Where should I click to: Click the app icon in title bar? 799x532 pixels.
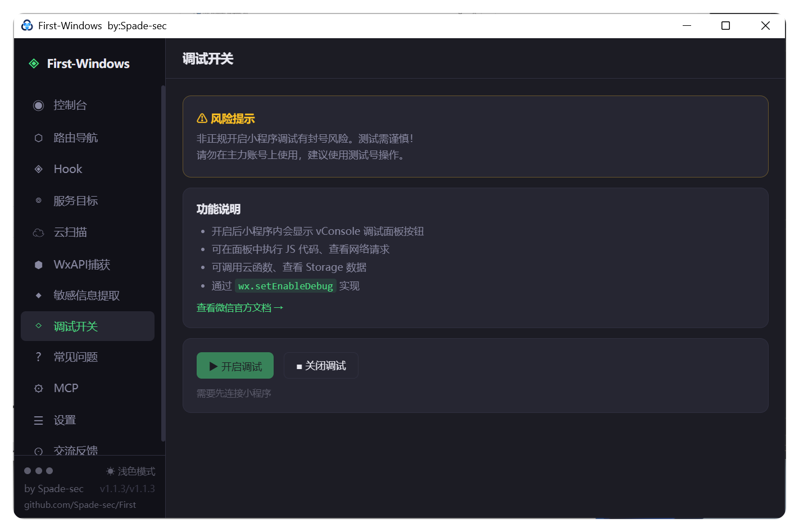tap(27, 25)
